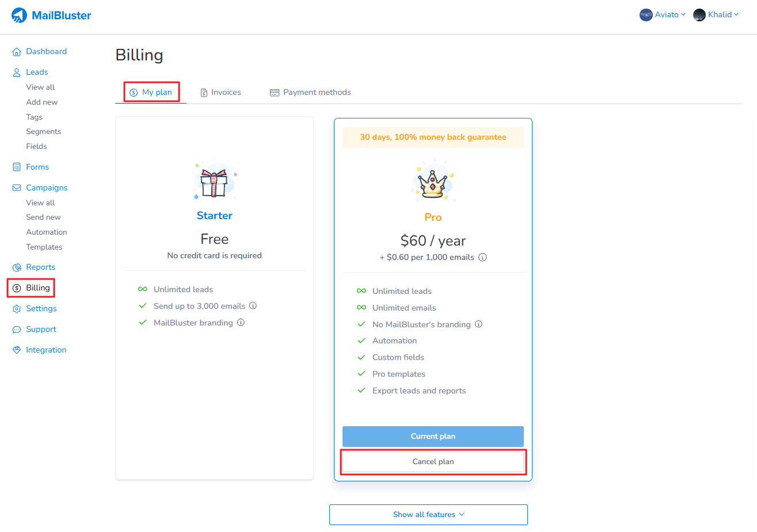Click the Forms sidebar icon
The image size is (757, 532).
(x=17, y=167)
